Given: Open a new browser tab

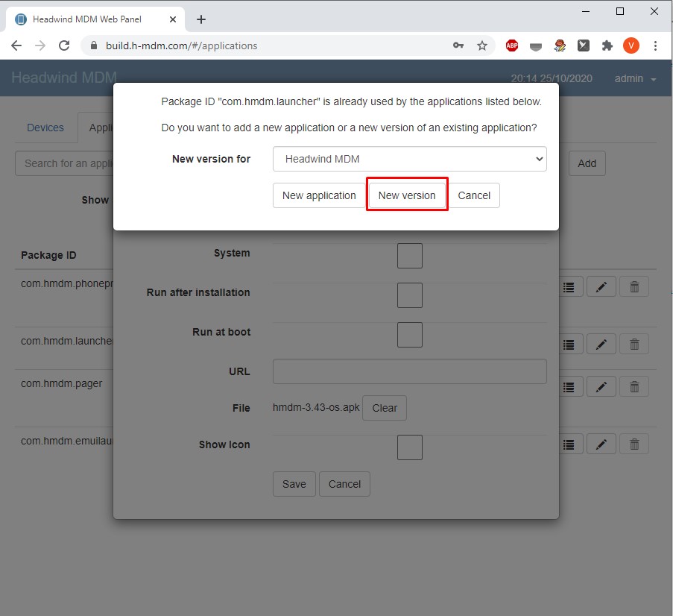Looking at the screenshot, I should click(201, 19).
